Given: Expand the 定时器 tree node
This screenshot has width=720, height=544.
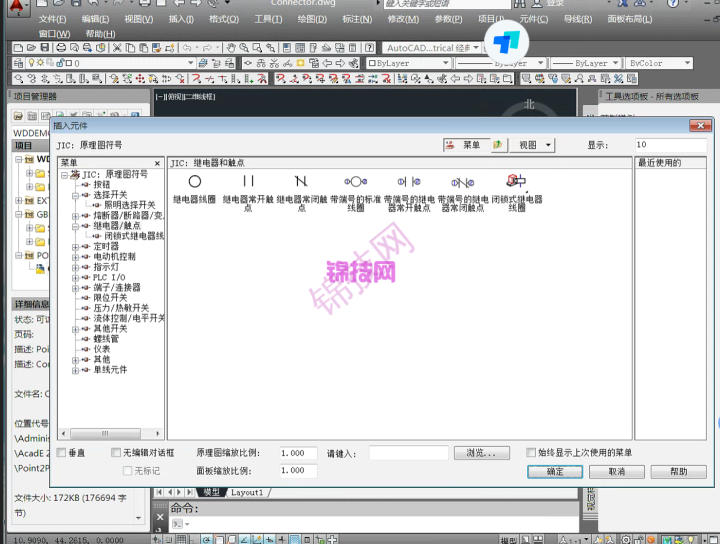Looking at the screenshot, I should click(75, 247).
